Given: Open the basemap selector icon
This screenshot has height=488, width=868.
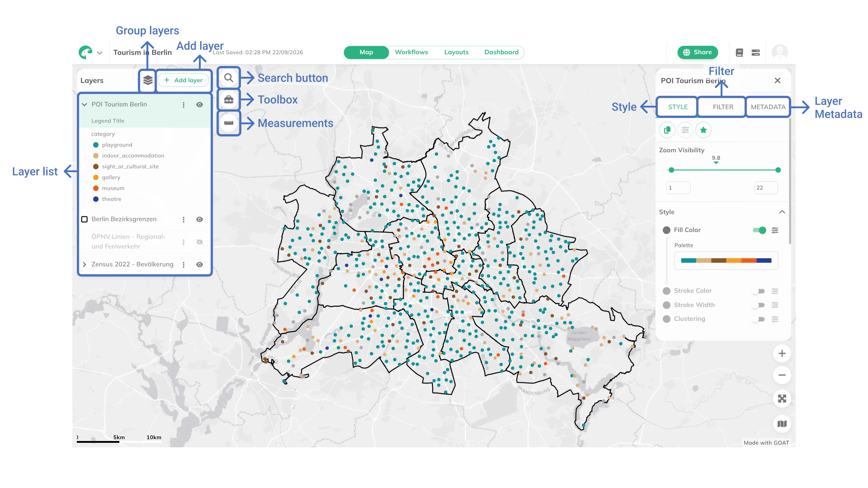Looking at the screenshot, I should 782,424.
